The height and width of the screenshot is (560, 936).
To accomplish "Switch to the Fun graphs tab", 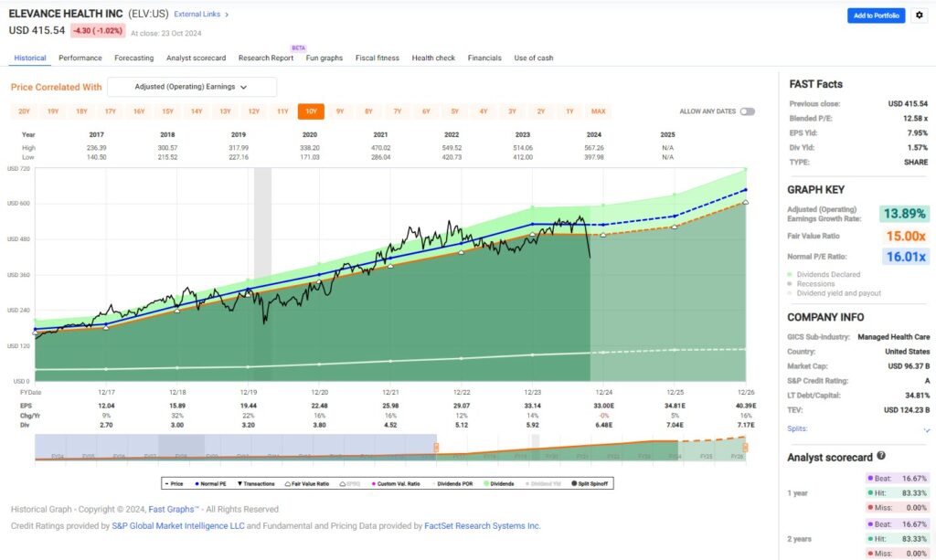I will [x=324, y=58].
